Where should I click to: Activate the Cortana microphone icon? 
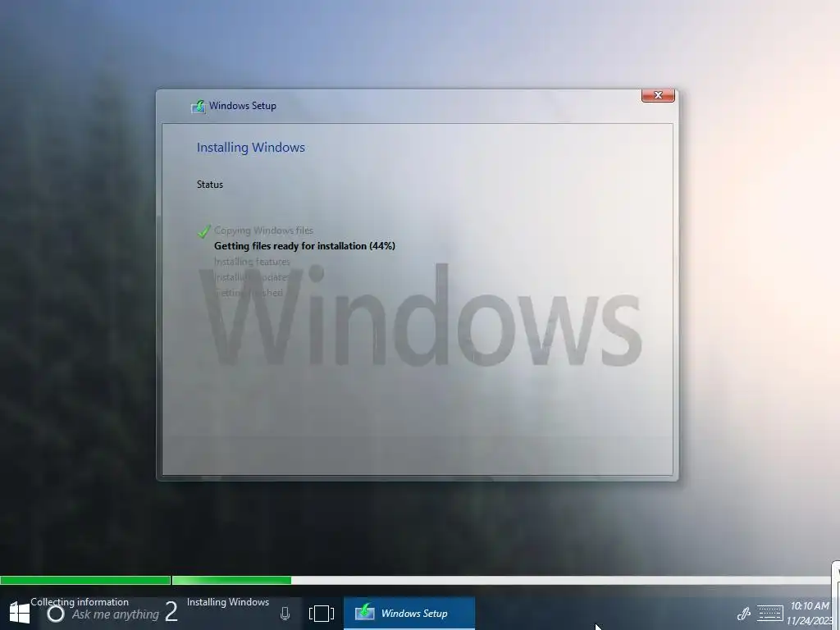tap(285, 614)
